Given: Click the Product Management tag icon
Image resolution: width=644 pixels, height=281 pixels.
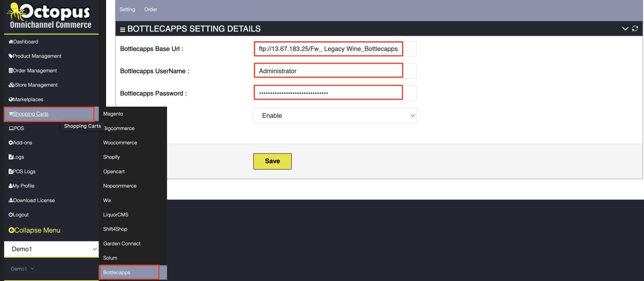Looking at the screenshot, I should click(11, 56).
